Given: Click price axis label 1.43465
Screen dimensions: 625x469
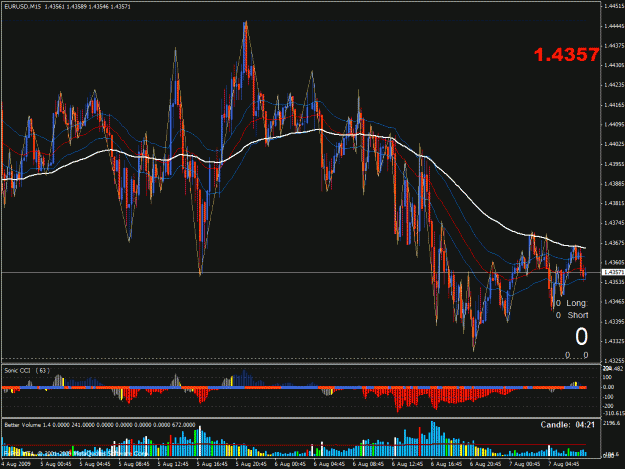Looking at the screenshot, I should 614,302.
